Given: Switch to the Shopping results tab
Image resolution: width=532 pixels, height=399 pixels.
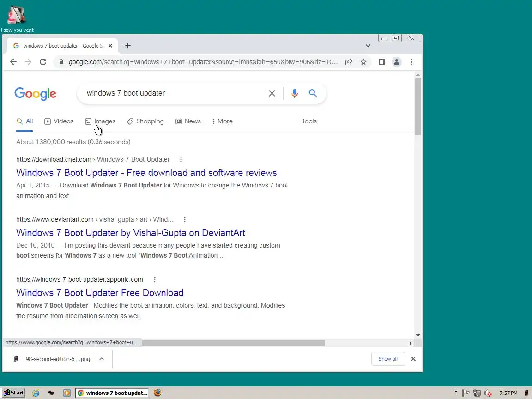Looking at the screenshot, I should 145,121.
